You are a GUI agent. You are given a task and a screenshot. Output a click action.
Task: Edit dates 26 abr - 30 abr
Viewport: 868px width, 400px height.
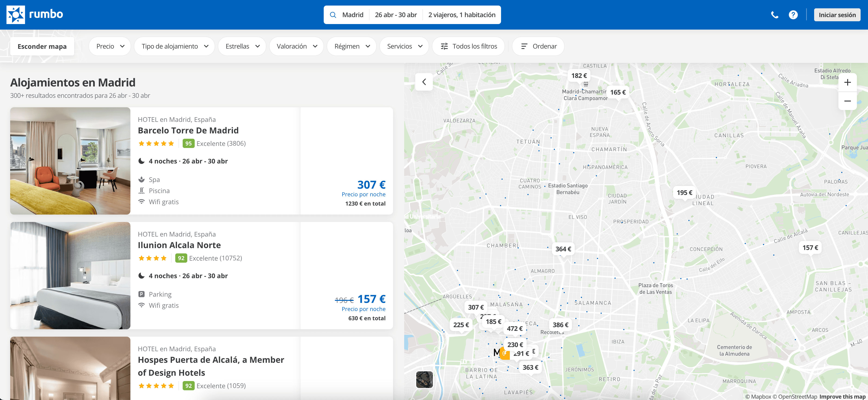pos(396,15)
